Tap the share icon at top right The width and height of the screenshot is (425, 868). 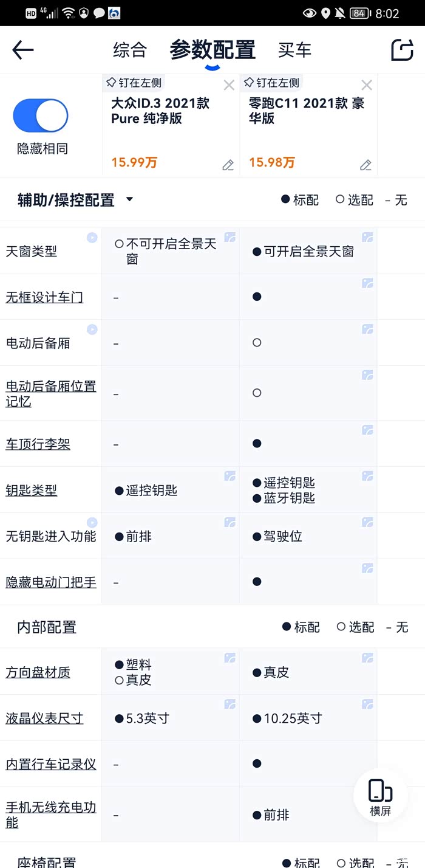402,50
